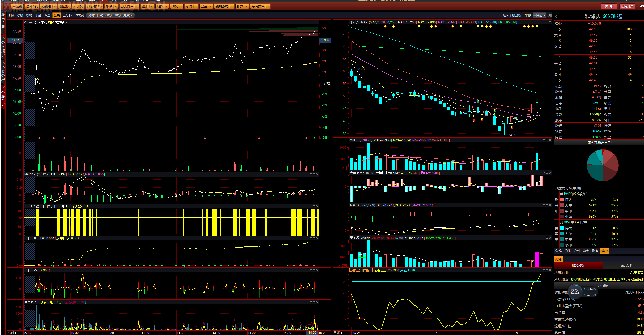The height and width of the screenshot is (335, 644).
Task: Jump to latest data with the skip-to-end icon
Action: point(550,15)
